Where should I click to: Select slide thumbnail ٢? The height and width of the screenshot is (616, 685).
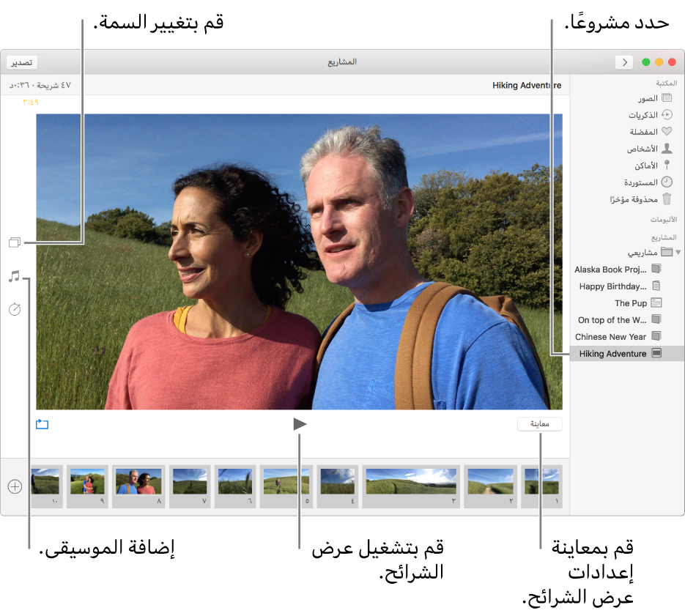click(490, 486)
